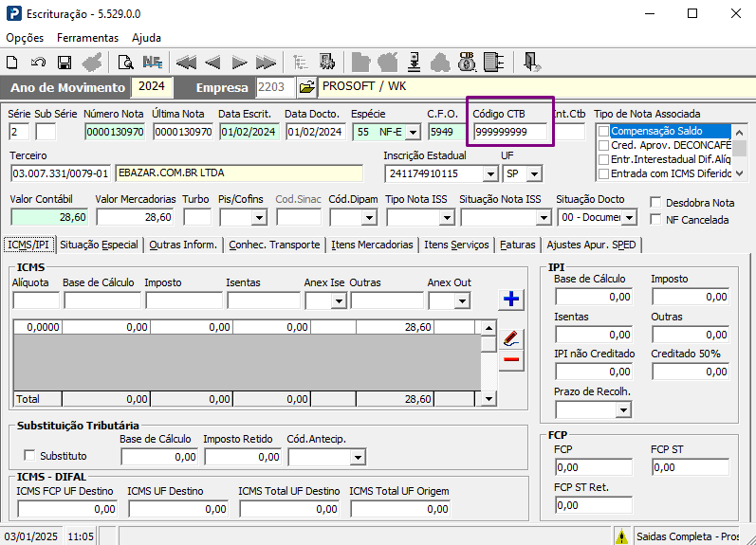Expand the Espécie dropdown
Screen dimensions: 756x545
click(x=413, y=132)
